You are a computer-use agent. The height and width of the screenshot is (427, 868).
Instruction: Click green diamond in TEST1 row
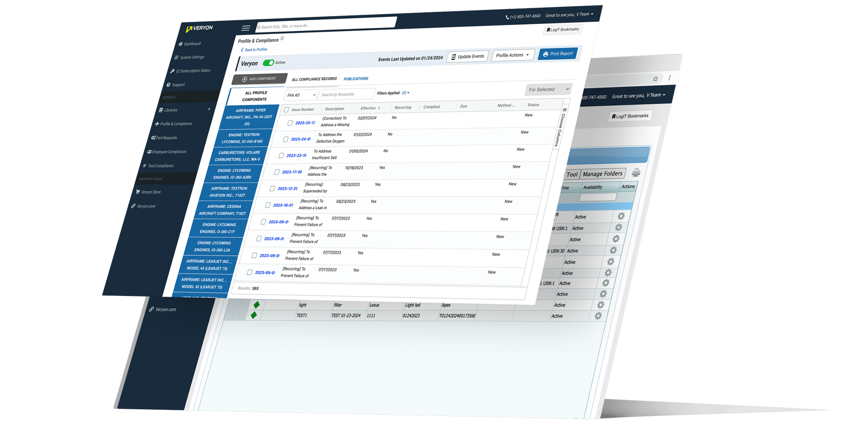click(x=254, y=315)
